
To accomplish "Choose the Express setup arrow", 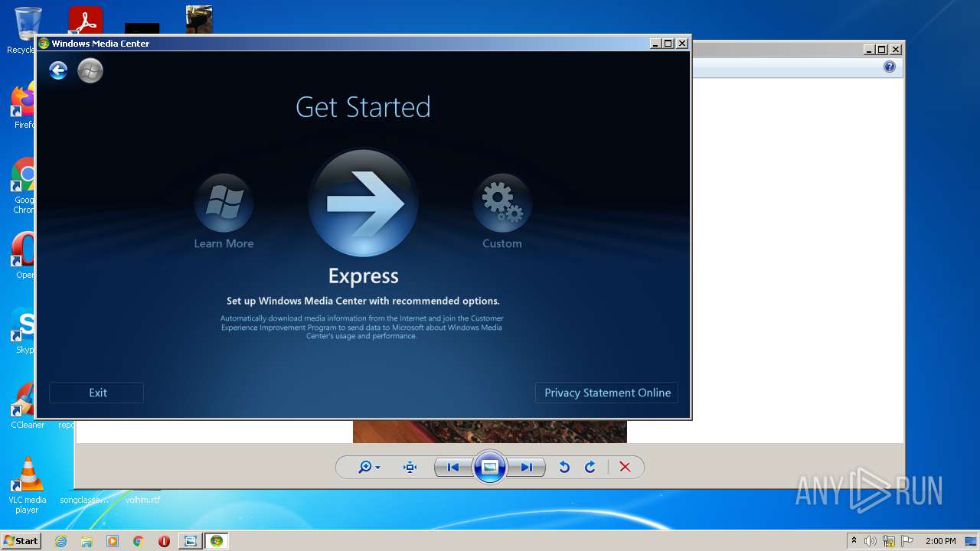I will coord(363,203).
